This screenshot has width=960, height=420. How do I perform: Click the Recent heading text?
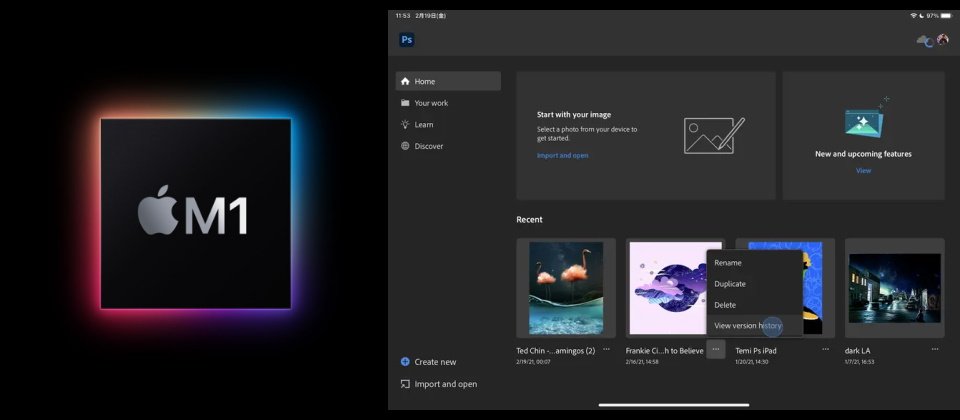[529, 219]
